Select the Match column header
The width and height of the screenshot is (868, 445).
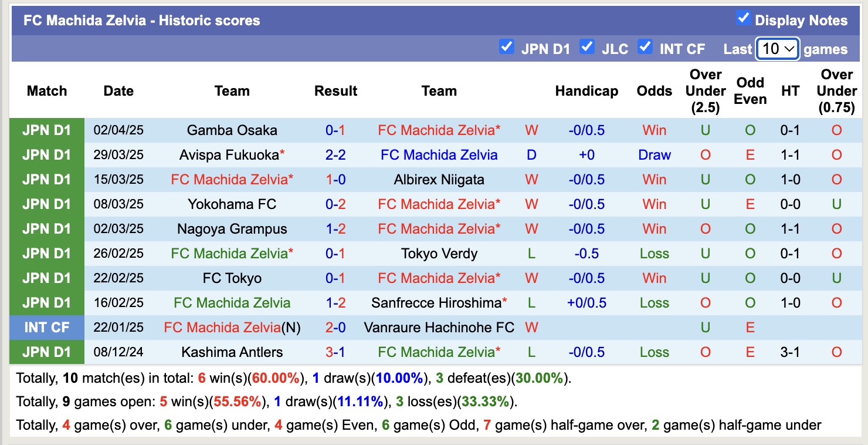pyautogui.click(x=47, y=91)
